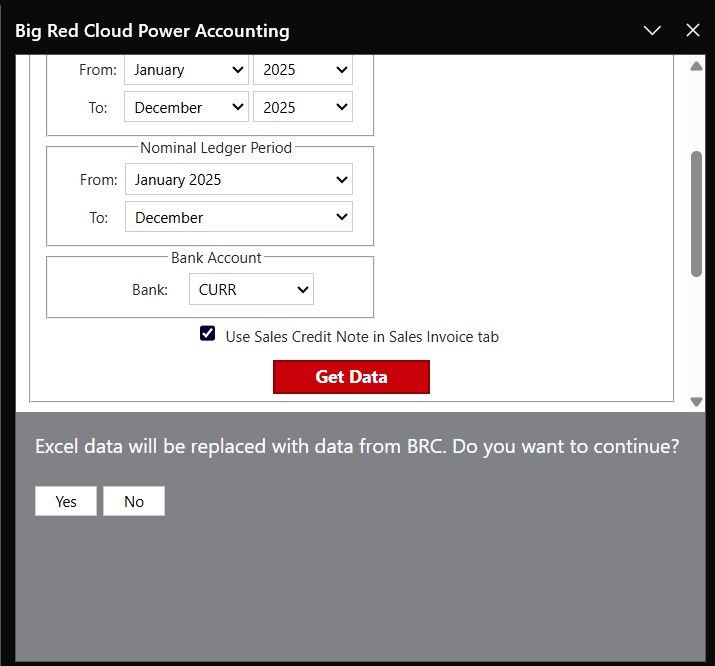Decline the data replacement with No
The width and height of the screenshot is (715, 666).
pos(134,501)
